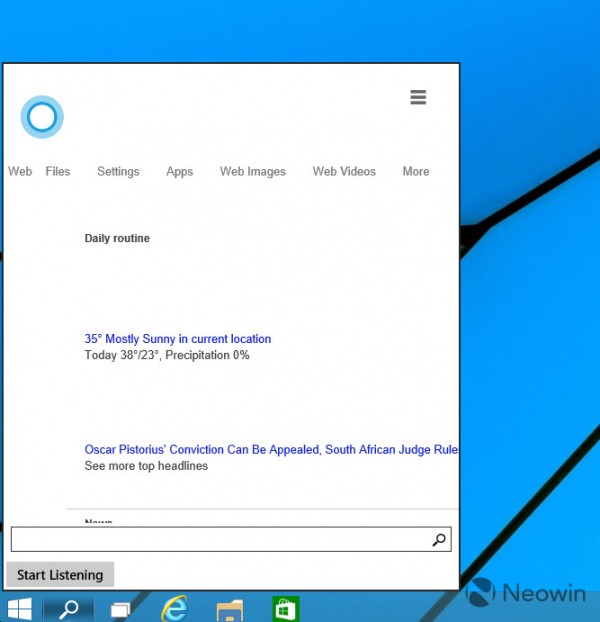The width and height of the screenshot is (600, 622).
Task: Open the Oscar Pistorius news headline
Action: point(271,450)
